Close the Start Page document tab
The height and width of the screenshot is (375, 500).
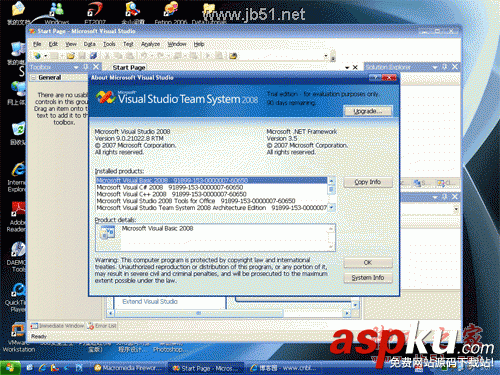355,67
